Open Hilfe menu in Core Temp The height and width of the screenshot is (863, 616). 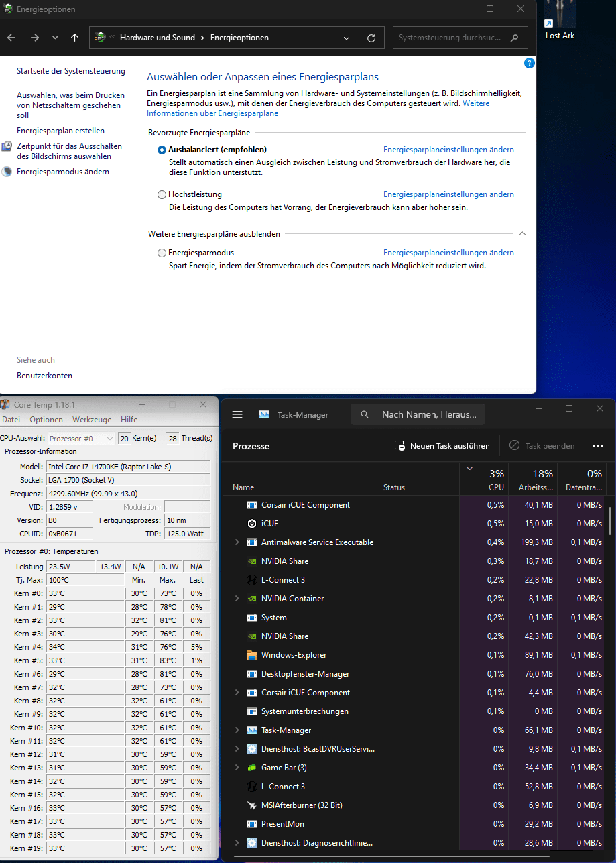[x=129, y=420]
